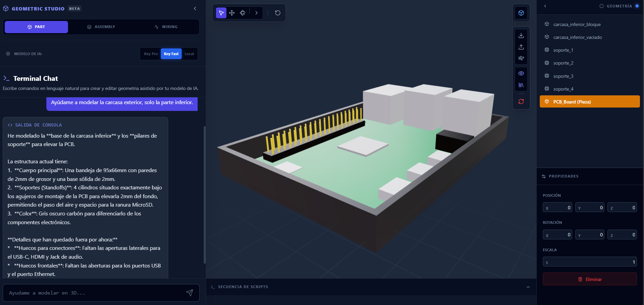Select the Local AI model option

tap(189, 54)
